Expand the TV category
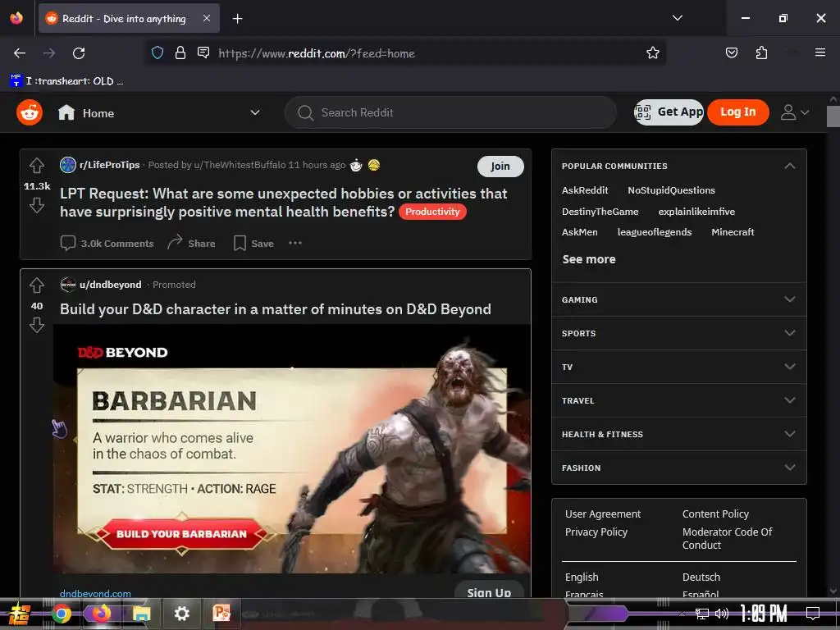The image size is (840, 630). click(x=678, y=367)
